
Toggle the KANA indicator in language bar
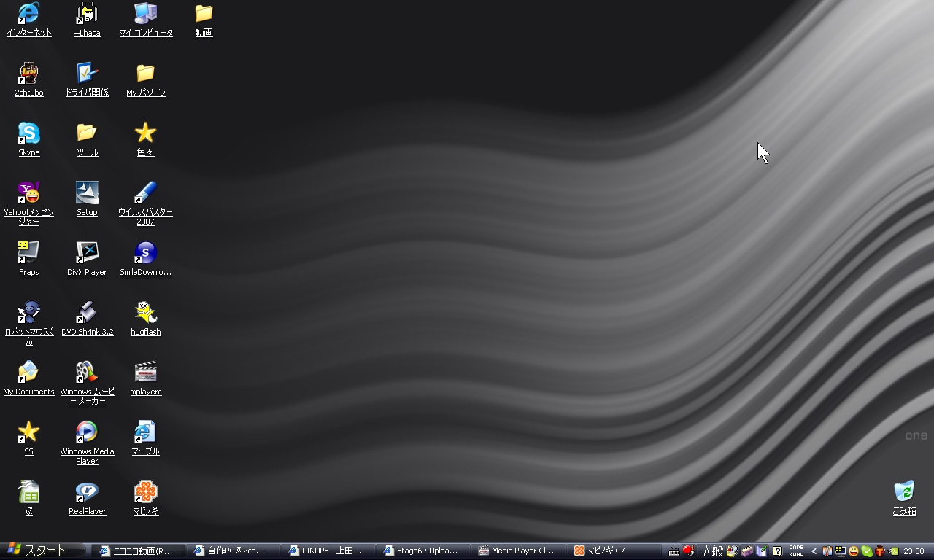pyautogui.click(x=796, y=555)
